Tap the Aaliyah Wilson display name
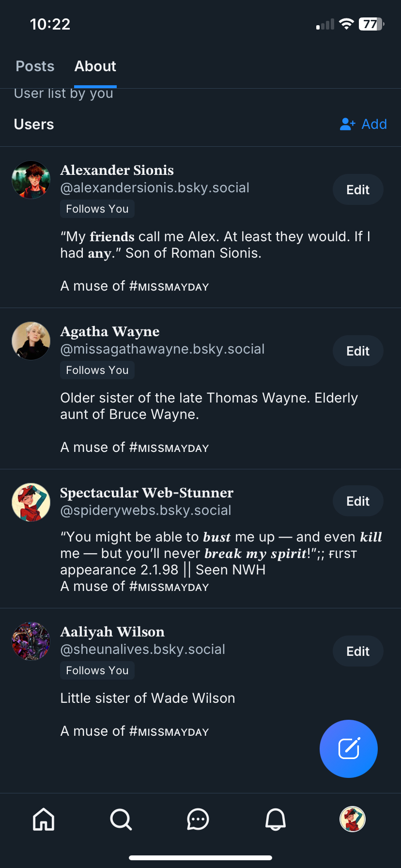Viewport: 401px width, 868px height. click(x=112, y=632)
